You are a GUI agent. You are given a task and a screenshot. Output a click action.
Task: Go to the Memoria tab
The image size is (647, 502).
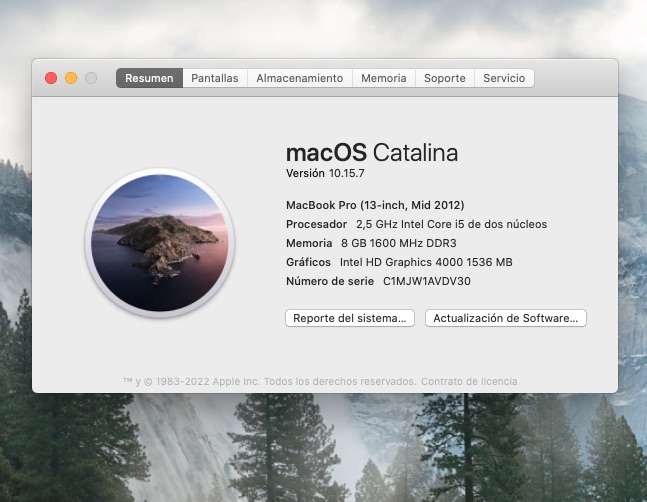[383, 78]
